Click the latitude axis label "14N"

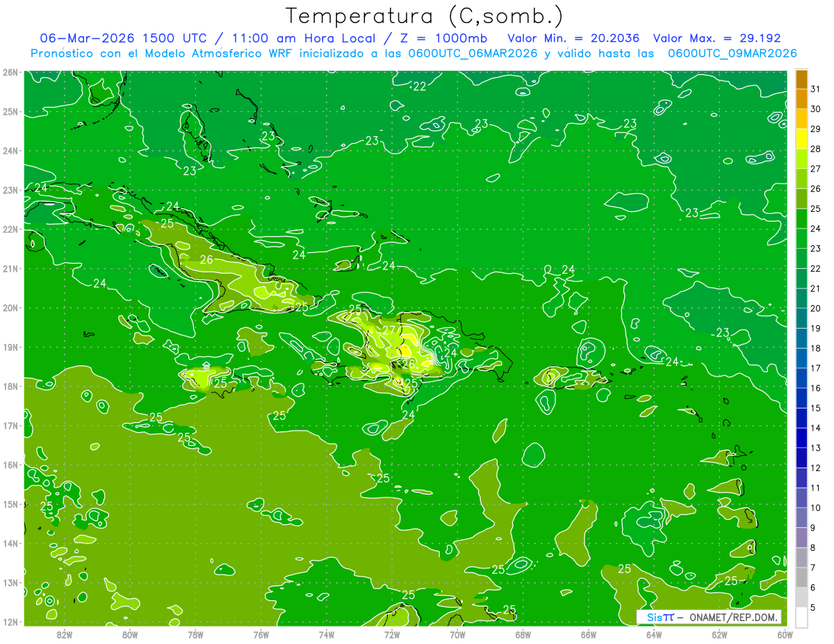(10, 543)
